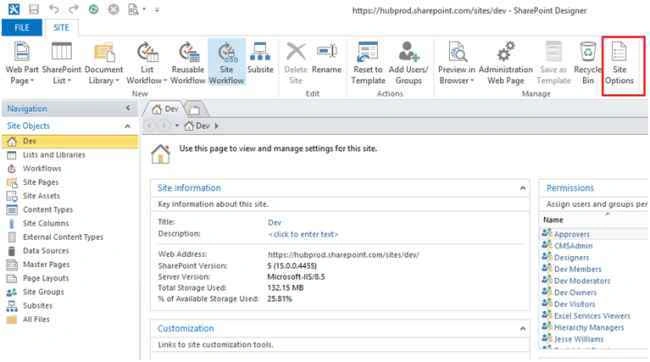Click the breadcrumb Dev home link

(197, 126)
